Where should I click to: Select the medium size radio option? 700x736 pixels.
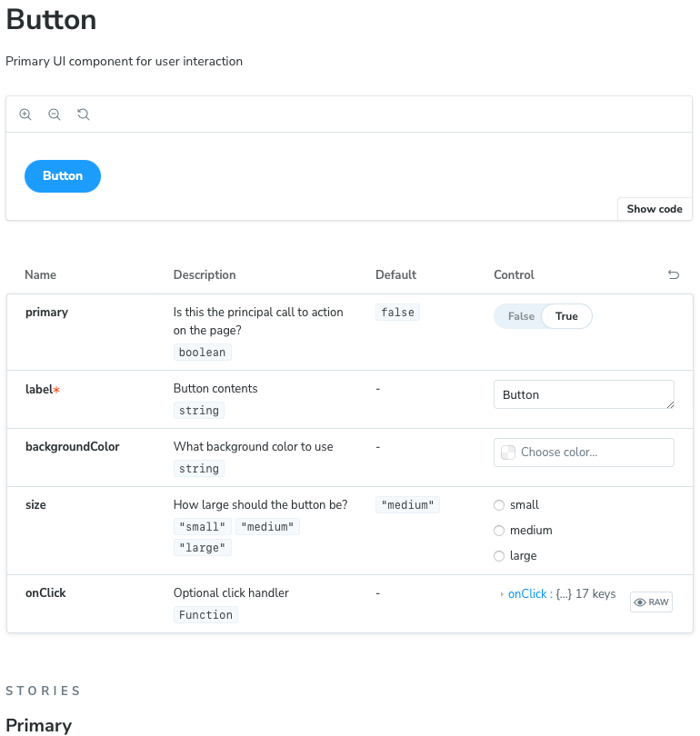[499, 531]
